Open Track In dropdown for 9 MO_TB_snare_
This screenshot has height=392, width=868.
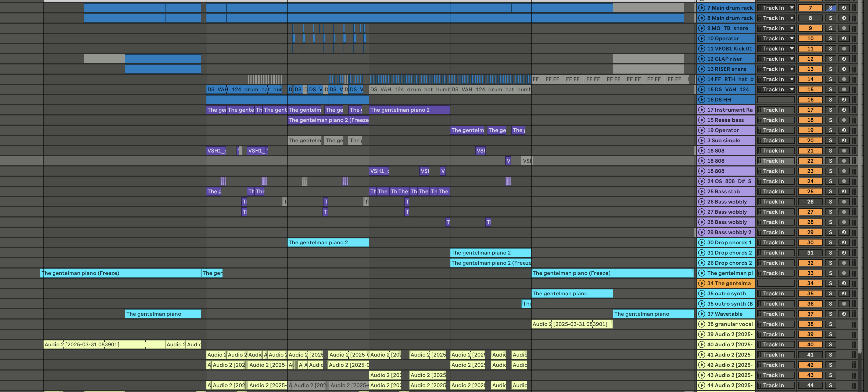click(x=776, y=28)
